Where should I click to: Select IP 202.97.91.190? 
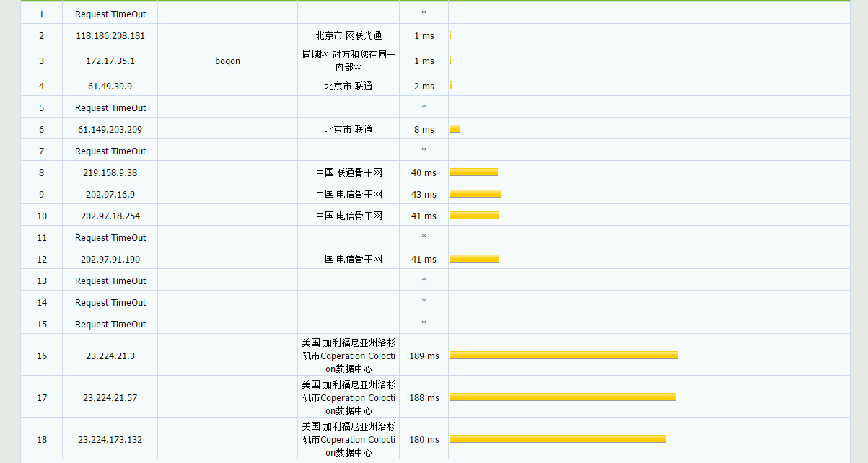point(110,259)
